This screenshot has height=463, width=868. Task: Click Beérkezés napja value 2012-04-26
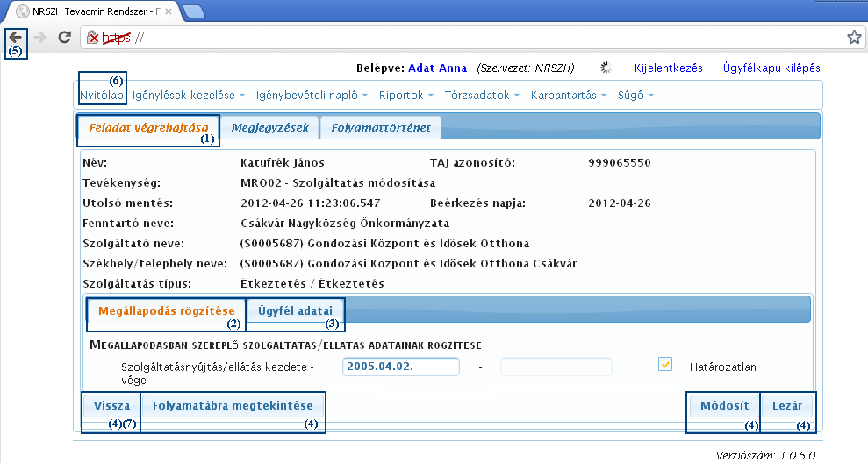[620, 203]
